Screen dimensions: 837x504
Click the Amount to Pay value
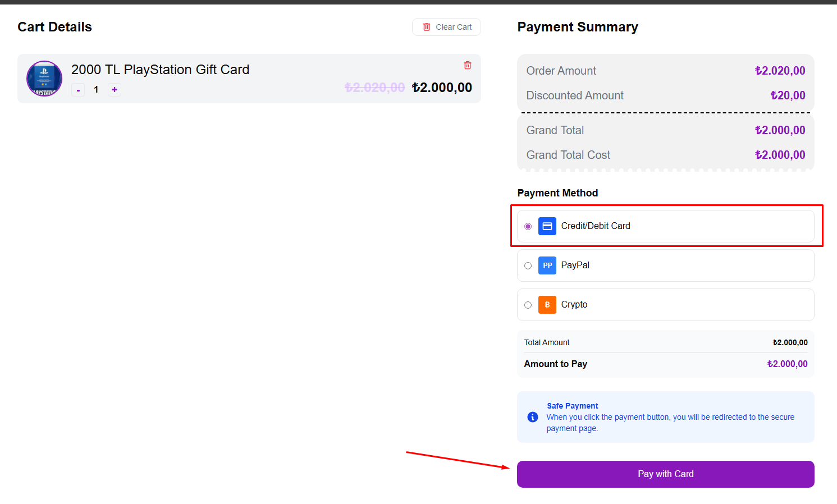[787, 364]
